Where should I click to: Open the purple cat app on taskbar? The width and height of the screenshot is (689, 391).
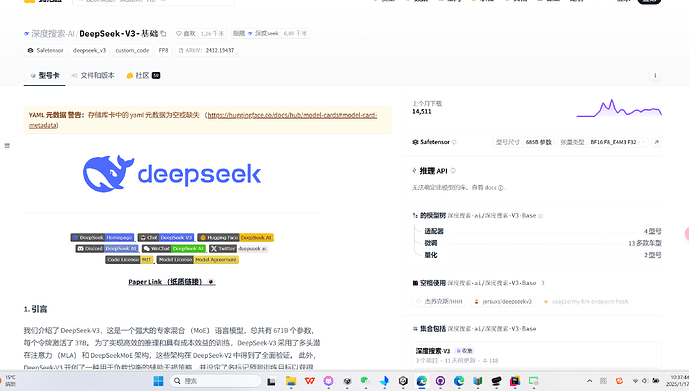[x=328, y=381]
